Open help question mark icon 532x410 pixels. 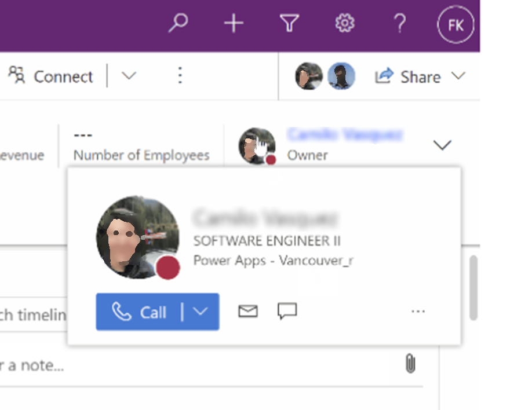[400, 23]
